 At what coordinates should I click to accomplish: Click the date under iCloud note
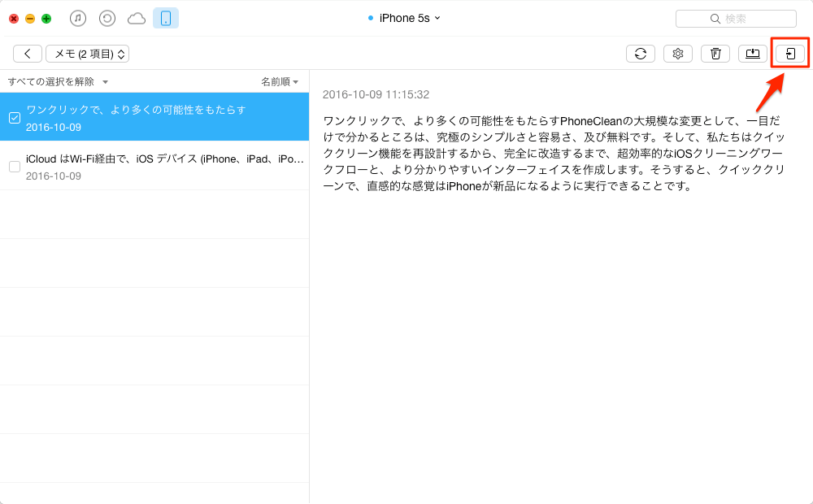54,176
